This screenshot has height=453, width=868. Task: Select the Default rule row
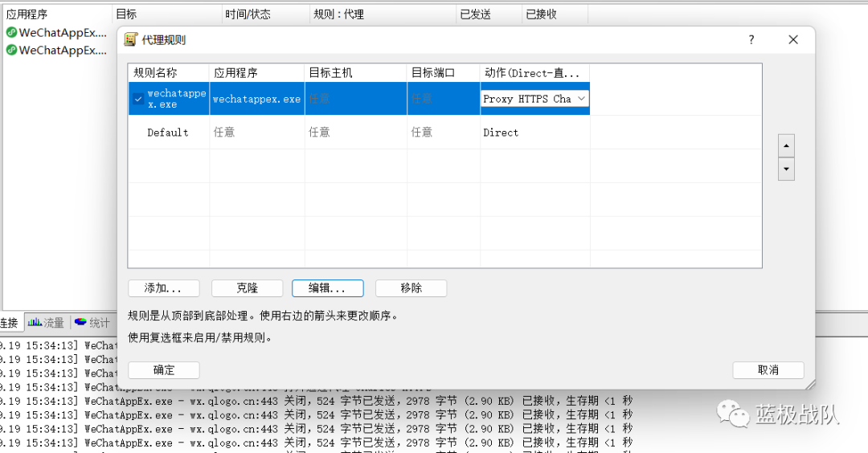pyautogui.click(x=359, y=133)
